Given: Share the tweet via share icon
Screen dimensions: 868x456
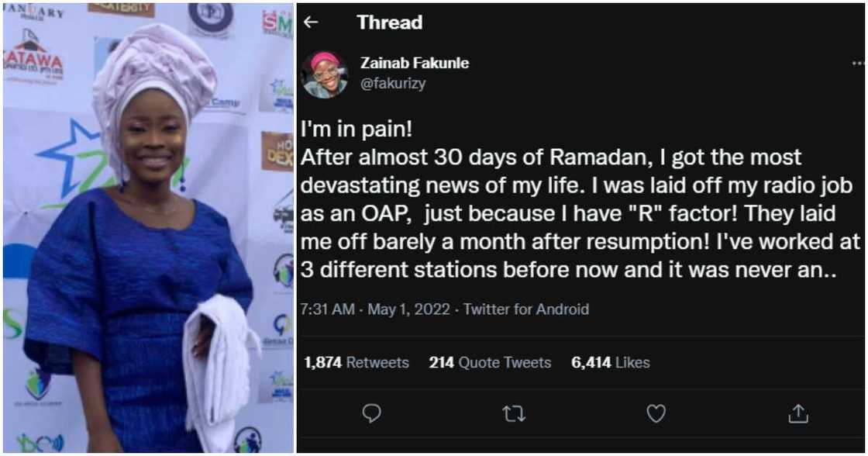Looking at the screenshot, I should pyautogui.click(x=798, y=414).
